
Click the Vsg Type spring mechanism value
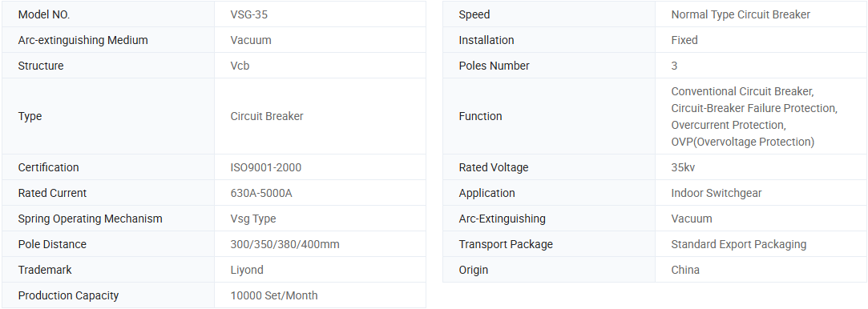tap(253, 219)
